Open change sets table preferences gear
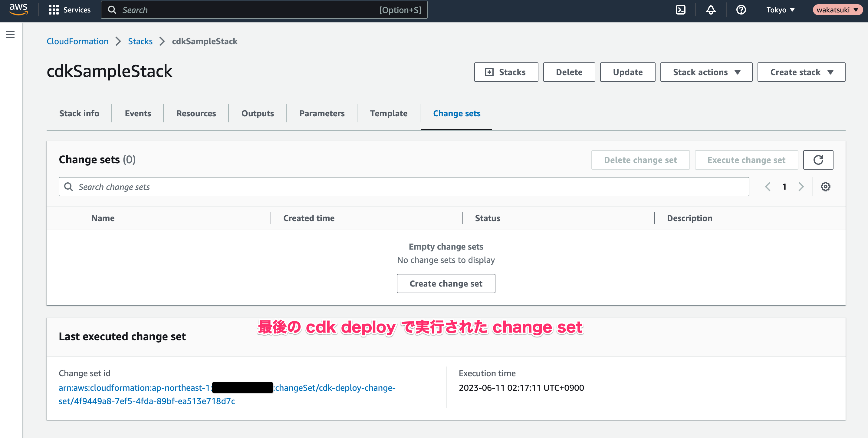Image resolution: width=868 pixels, height=438 pixels. (825, 187)
